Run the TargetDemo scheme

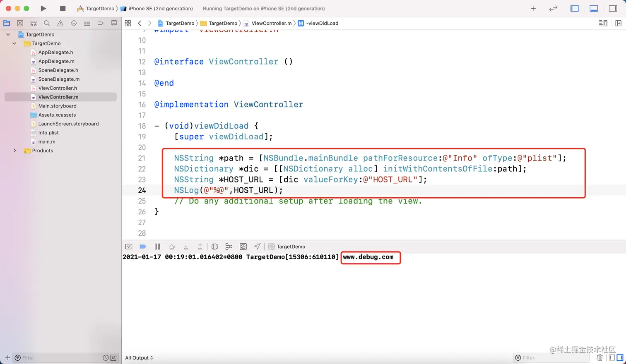point(43,8)
